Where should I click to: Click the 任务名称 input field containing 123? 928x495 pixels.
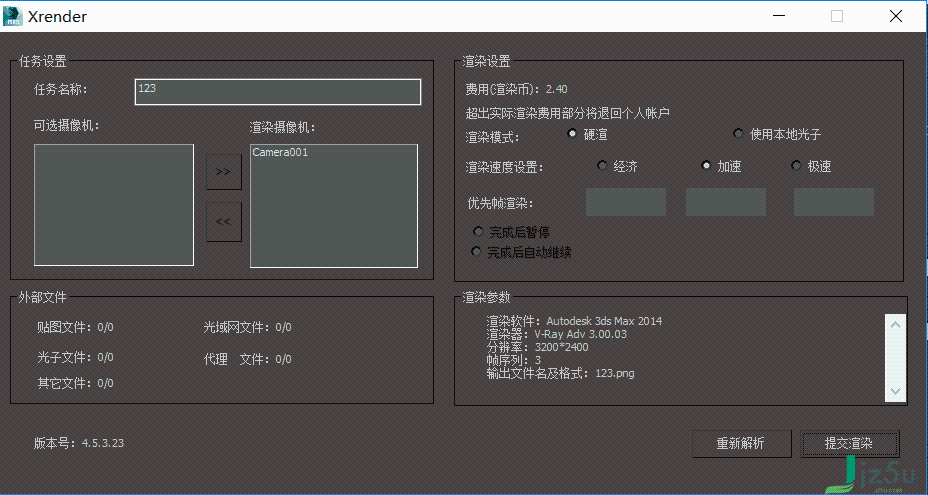(278, 92)
